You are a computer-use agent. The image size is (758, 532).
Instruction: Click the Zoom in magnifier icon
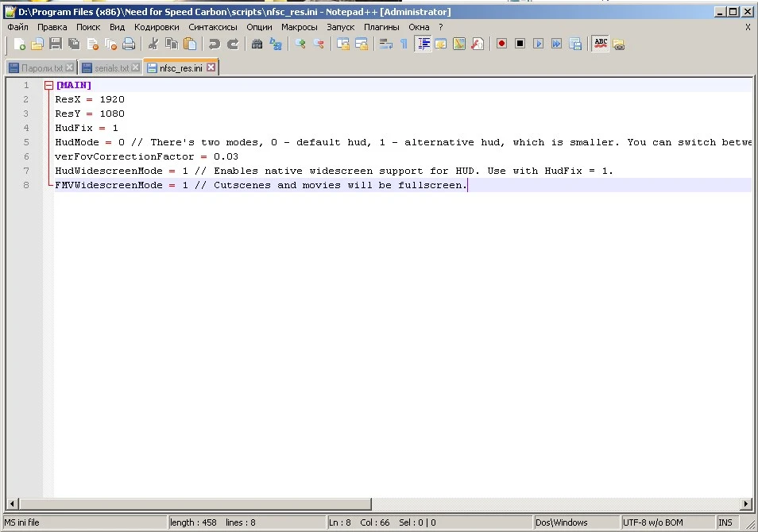[x=300, y=44]
